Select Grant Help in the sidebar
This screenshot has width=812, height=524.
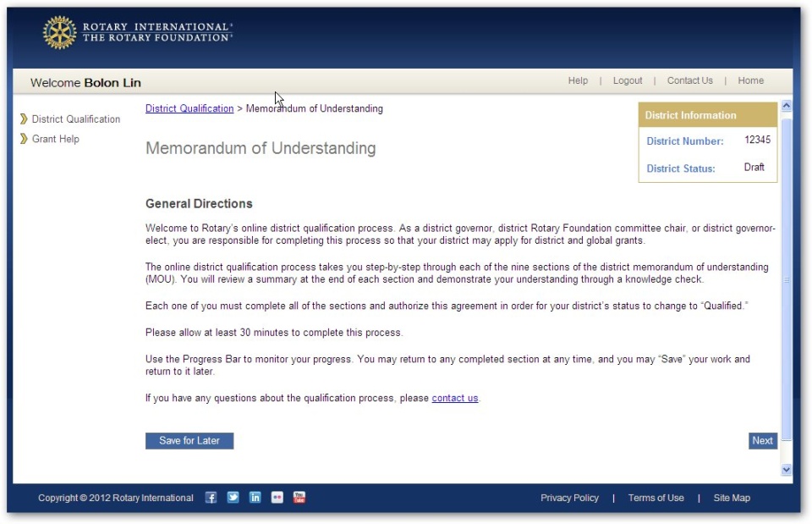[56, 139]
